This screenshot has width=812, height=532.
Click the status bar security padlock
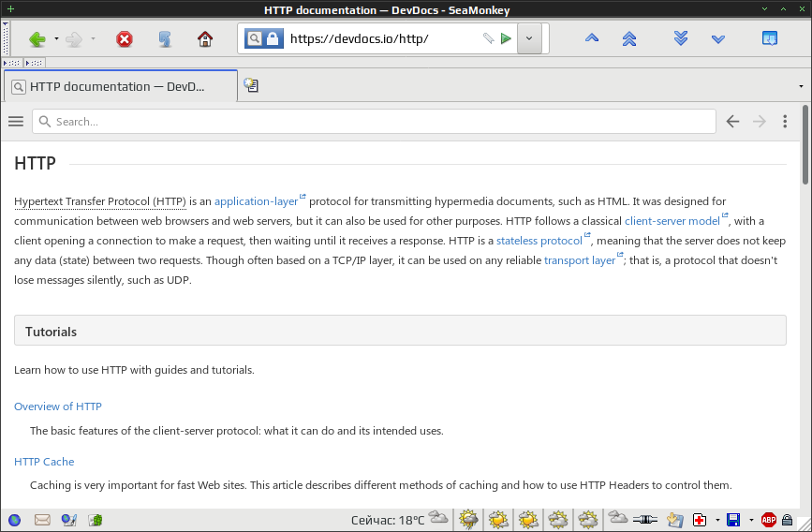tap(787, 520)
